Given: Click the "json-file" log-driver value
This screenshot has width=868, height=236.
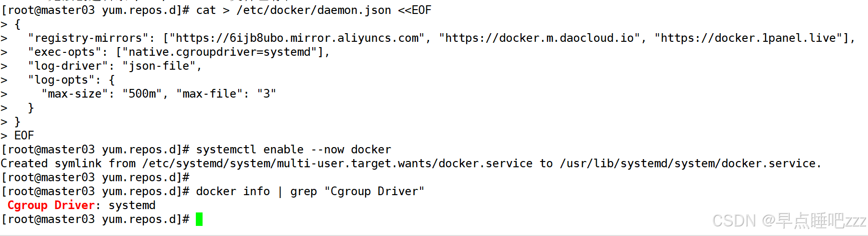Looking at the screenshot, I should pyautogui.click(x=159, y=66).
